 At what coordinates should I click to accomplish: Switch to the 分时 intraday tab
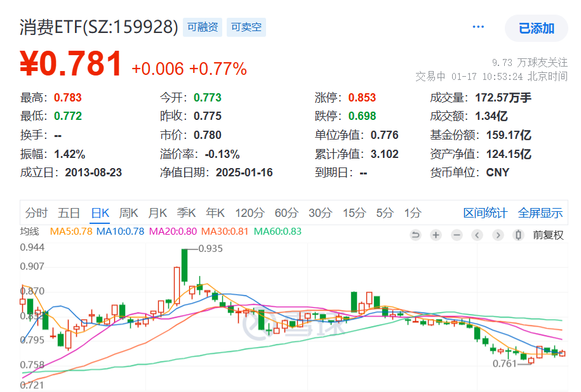(37, 213)
